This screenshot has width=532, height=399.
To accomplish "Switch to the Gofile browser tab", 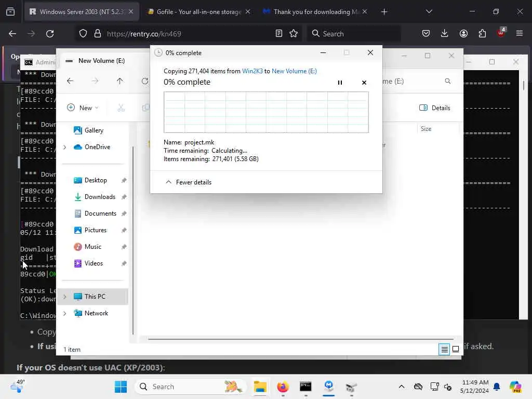I will click(x=199, y=12).
